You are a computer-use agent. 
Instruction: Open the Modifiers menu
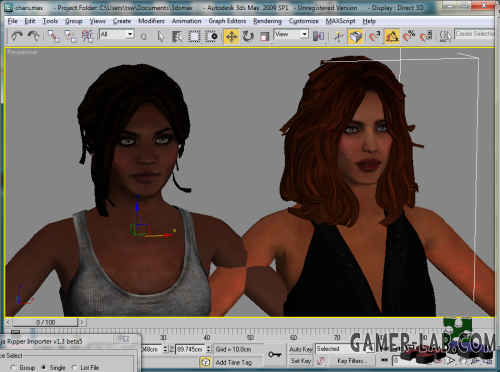[x=151, y=21]
